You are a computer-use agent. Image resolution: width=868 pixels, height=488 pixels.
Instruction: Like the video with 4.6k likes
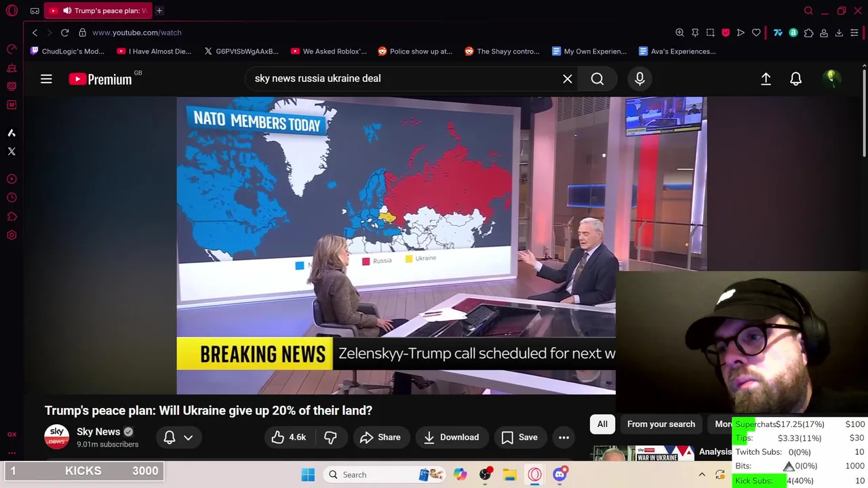pyautogui.click(x=288, y=437)
